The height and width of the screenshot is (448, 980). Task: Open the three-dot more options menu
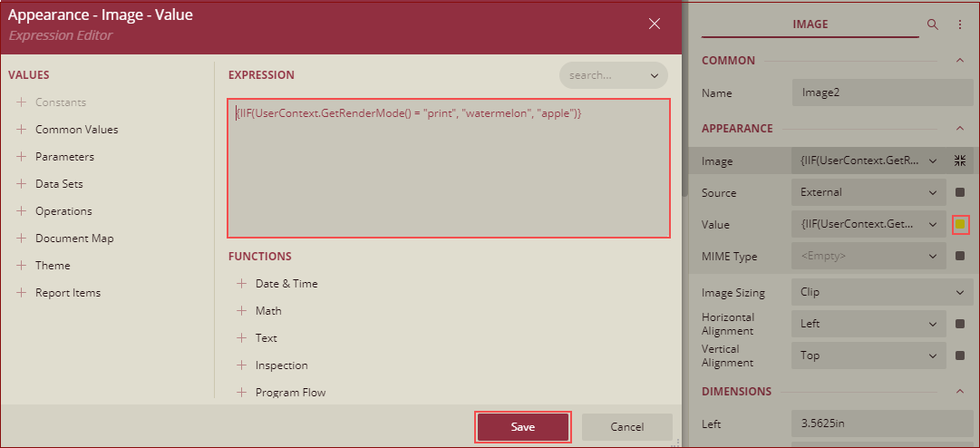point(960,24)
